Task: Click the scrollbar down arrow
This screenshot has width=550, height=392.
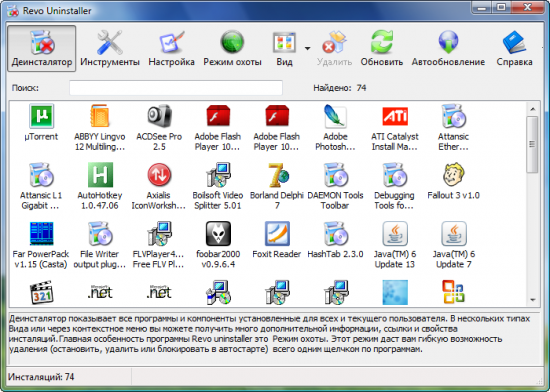Action: coord(532,300)
